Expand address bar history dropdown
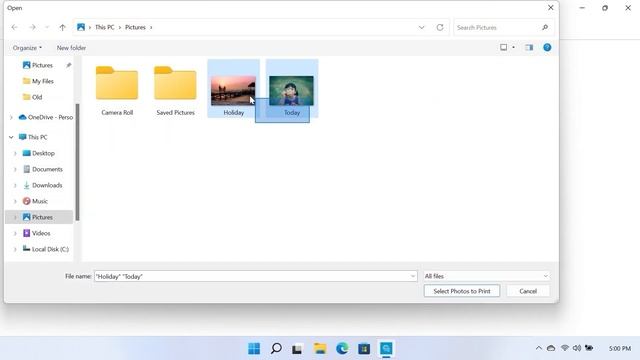 point(422,27)
